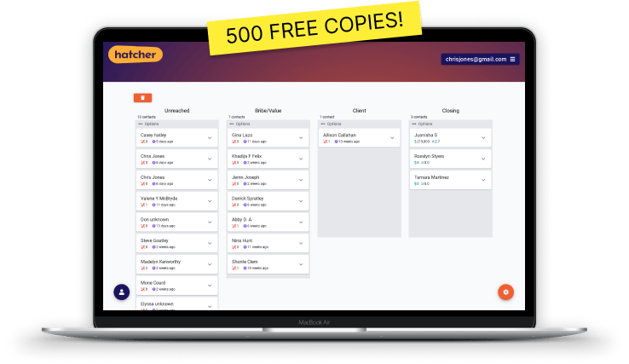Click Options icon in Client column
This screenshot has width=629, height=364.
click(323, 124)
